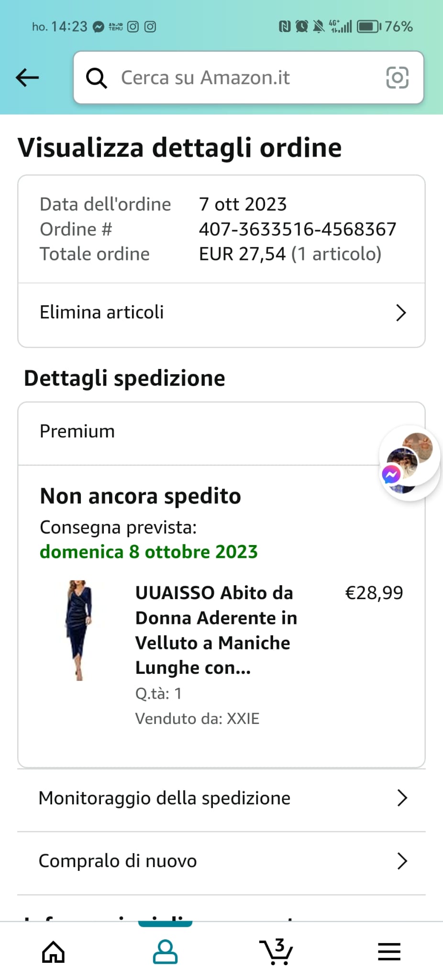Tap the back arrow icon
The width and height of the screenshot is (443, 980).
click(27, 78)
